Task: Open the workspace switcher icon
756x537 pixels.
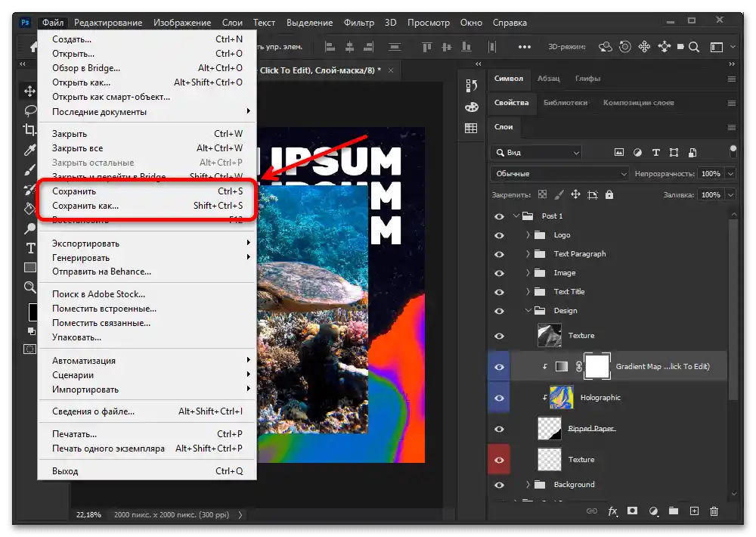Action: coord(717,47)
